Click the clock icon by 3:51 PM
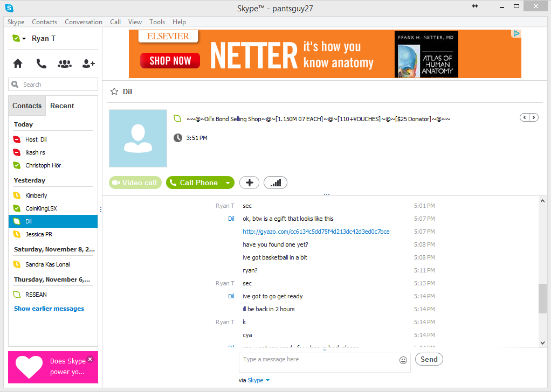551x392 pixels. click(178, 138)
